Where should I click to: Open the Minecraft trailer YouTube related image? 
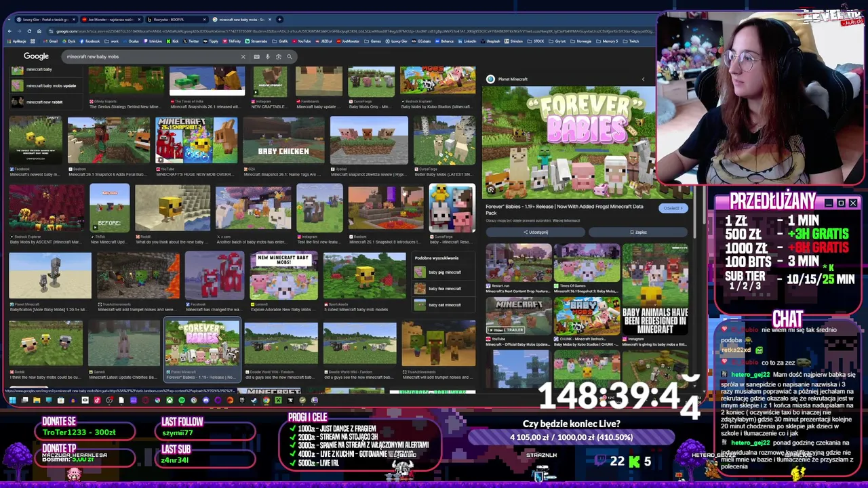pyautogui.click(x=518, y=315)
